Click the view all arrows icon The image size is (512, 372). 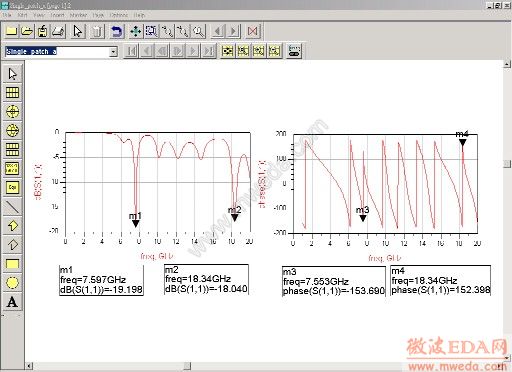point(136,31)
